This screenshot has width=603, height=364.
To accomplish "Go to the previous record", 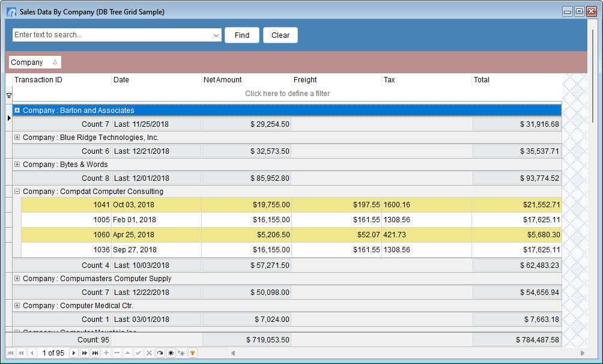I will (x=32, y=353).
